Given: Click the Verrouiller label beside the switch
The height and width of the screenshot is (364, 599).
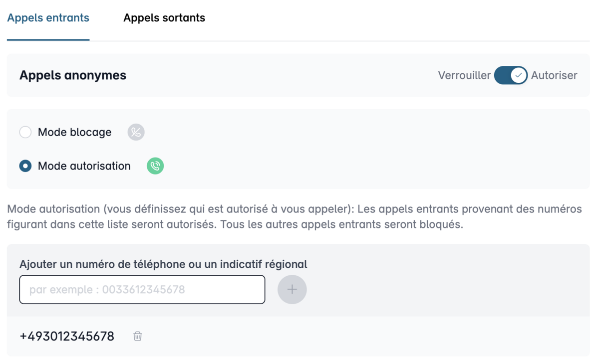Looking at the screenshot, I should coord(464,75).
